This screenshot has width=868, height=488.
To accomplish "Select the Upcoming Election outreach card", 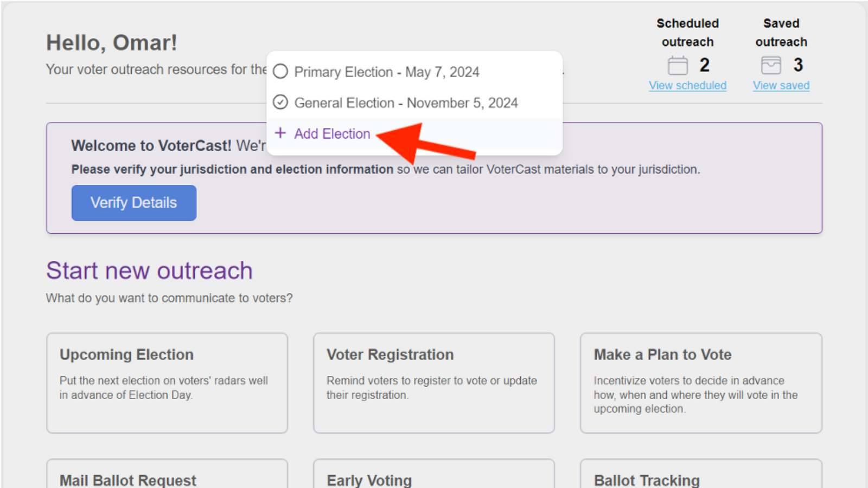I will coord(167,383).
